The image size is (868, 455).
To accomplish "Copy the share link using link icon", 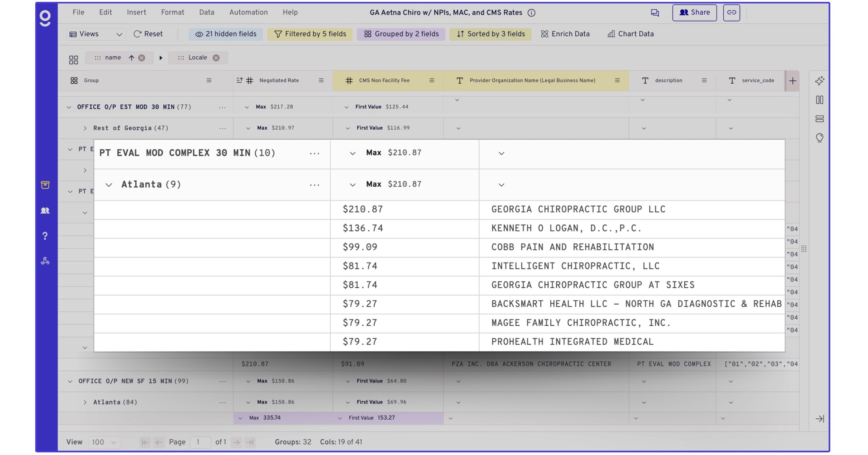I will pyautogui.click(x=732, y=13).
